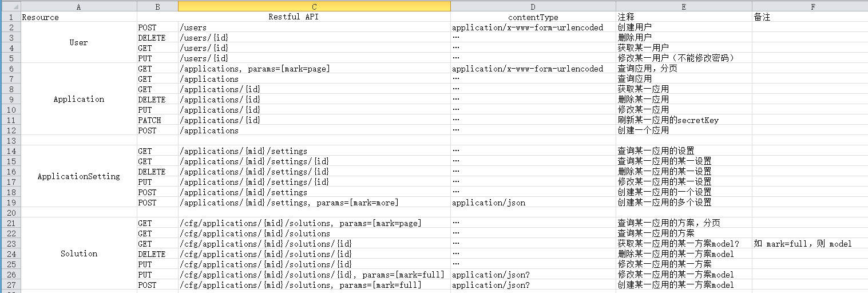
Task: Click the '修改某一应用的某一设置' cell
Action: (684, 182)
